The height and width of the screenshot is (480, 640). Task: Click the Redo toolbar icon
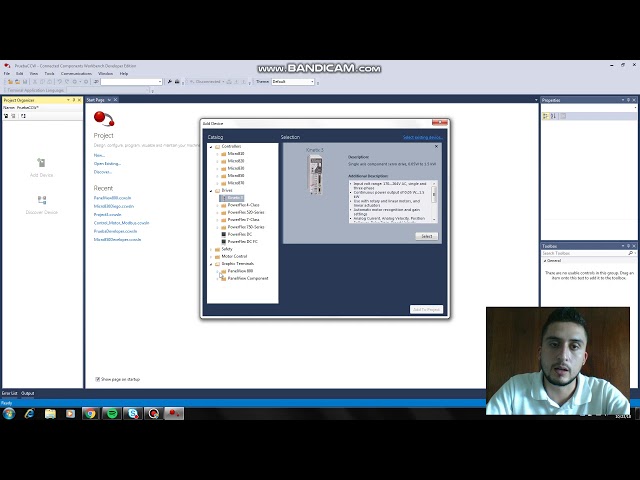coord(67,82)
